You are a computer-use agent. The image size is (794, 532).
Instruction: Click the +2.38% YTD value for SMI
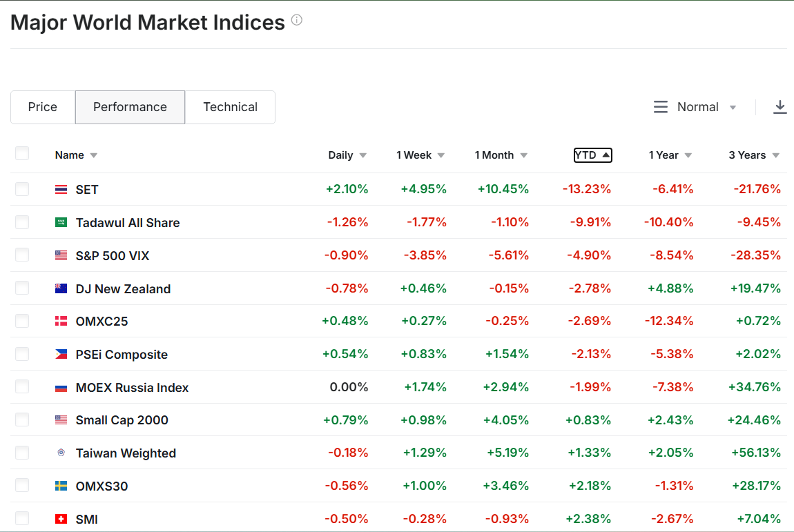(x=588, y=519)
